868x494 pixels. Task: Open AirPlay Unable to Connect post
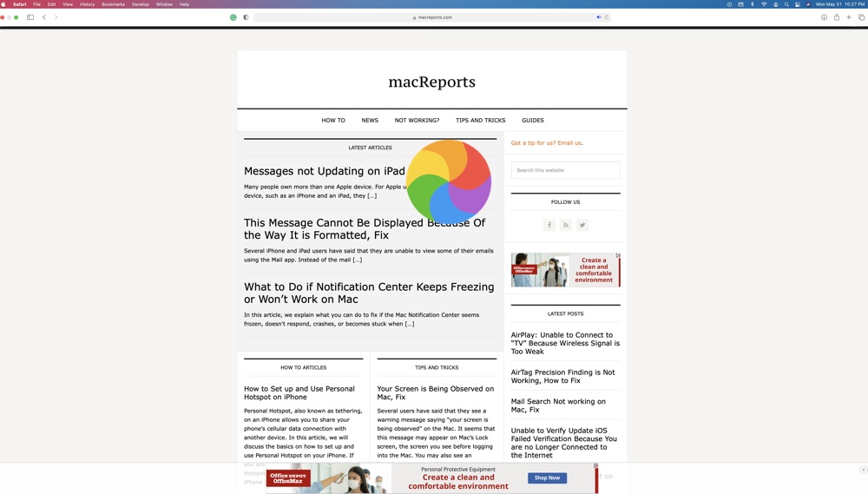pyautogui.click(x=565, y=343)
